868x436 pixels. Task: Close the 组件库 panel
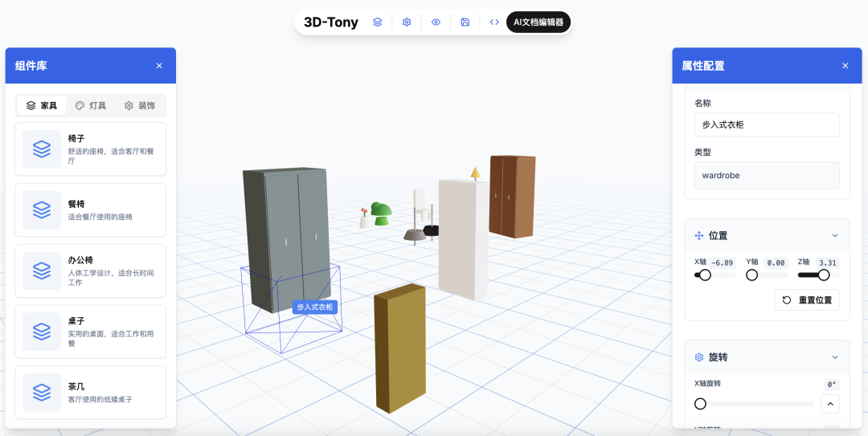point(159,66)
